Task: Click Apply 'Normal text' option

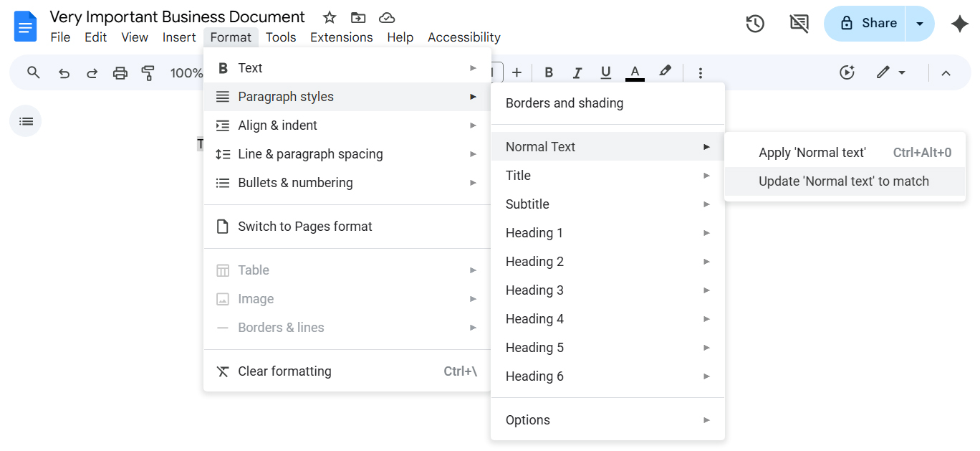Action: (812, 153)
